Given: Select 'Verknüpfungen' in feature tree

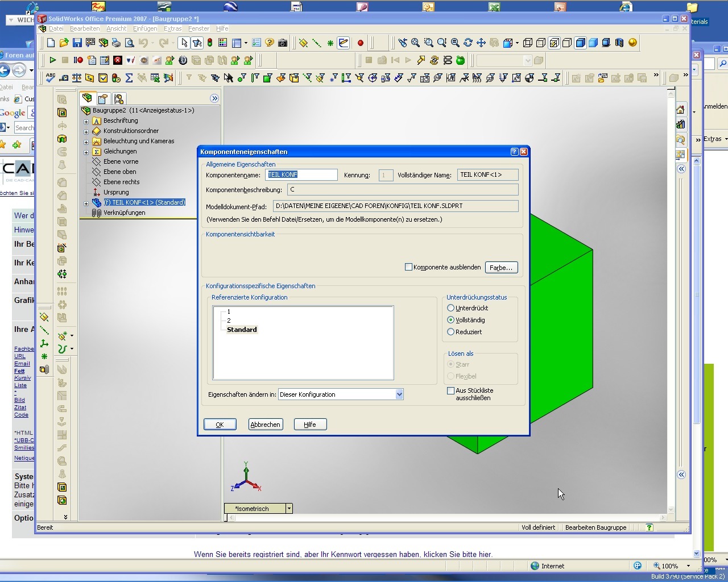Looking at the screenshot, I should 124,213.
